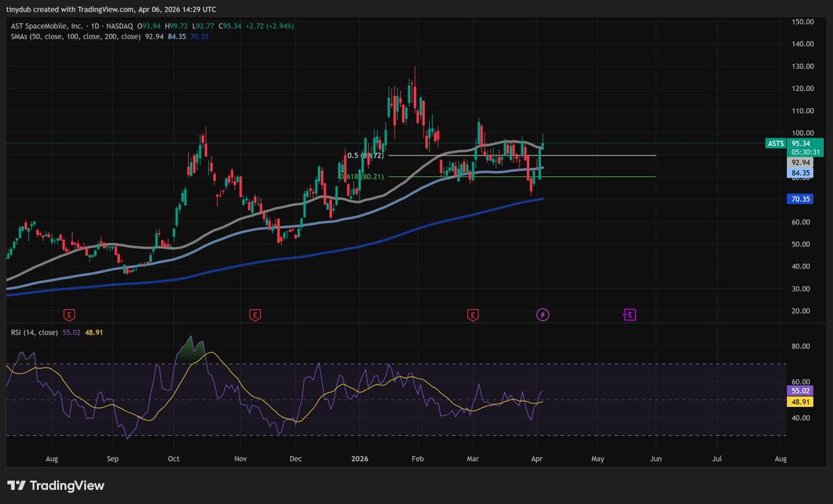Click the May label on time axis

(598, 459)
